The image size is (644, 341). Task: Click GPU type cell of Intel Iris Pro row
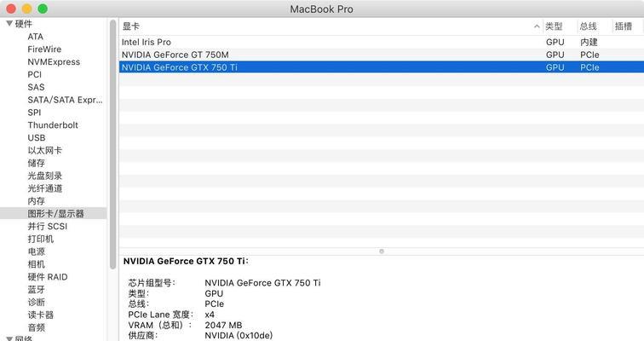click(555, 42)
